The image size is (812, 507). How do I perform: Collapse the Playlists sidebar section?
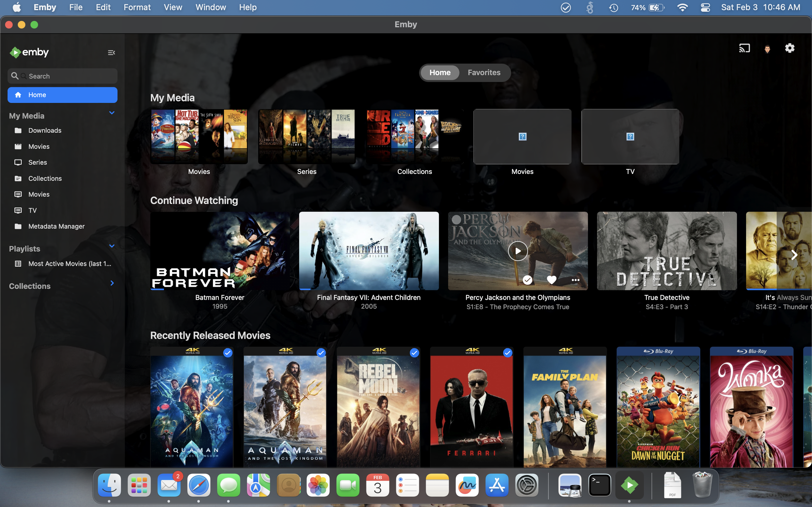[x=112, y=246]
